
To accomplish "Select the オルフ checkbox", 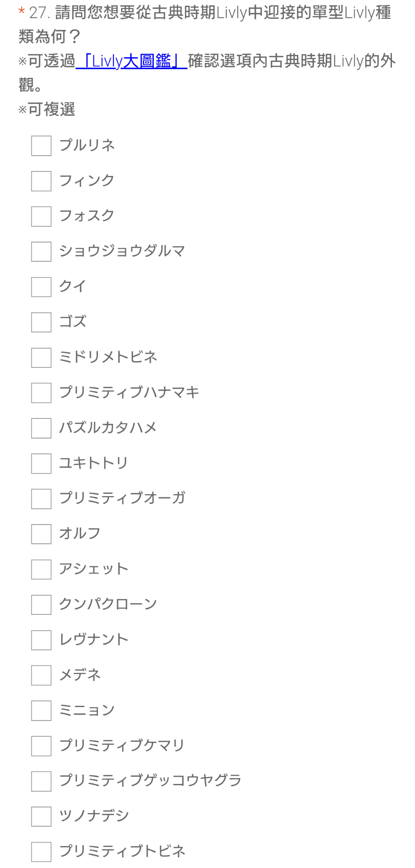I will pyautogui.click(x=41, y=534).
